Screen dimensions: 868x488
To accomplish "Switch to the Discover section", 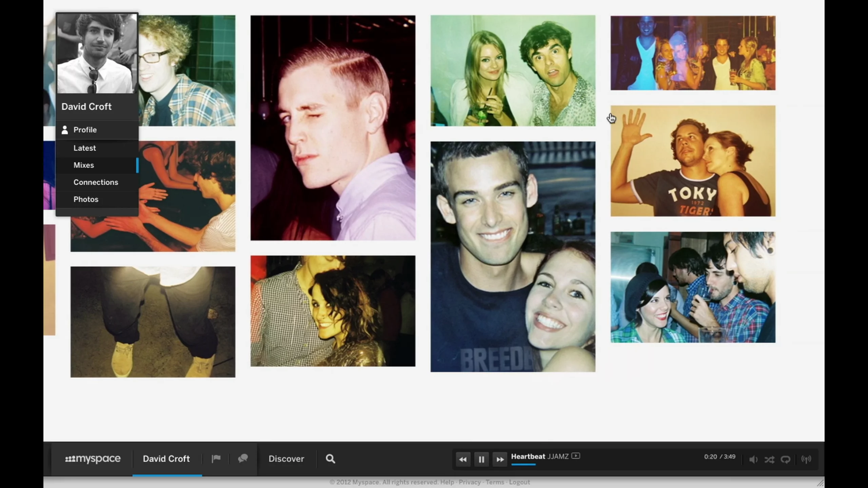I will point(286,459).
